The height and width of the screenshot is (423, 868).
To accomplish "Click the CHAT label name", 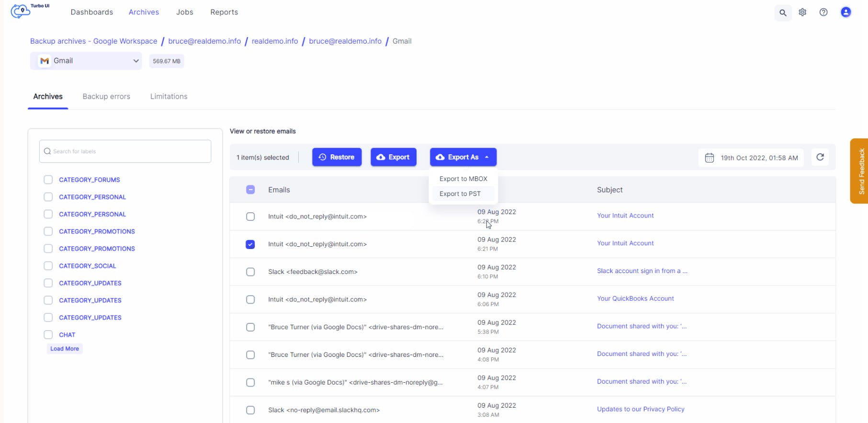I will click(x=67, y=335).
